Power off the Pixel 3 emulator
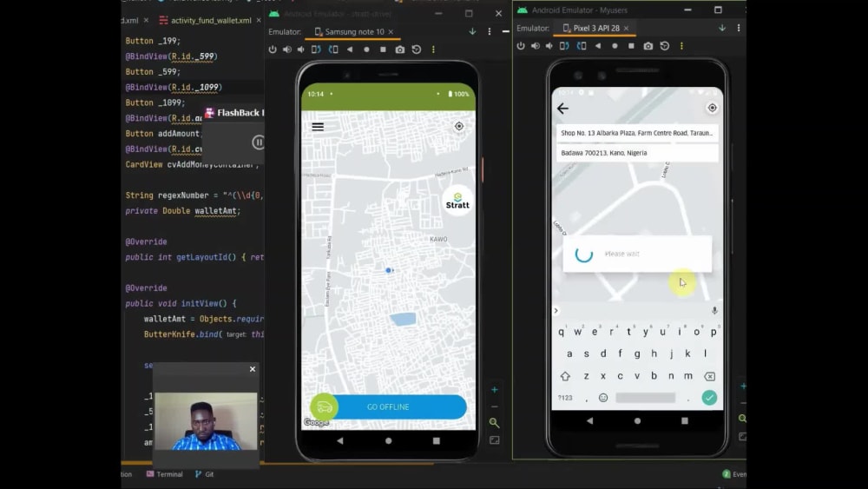The width and height of the screenshot is (868, 489). 520,46
